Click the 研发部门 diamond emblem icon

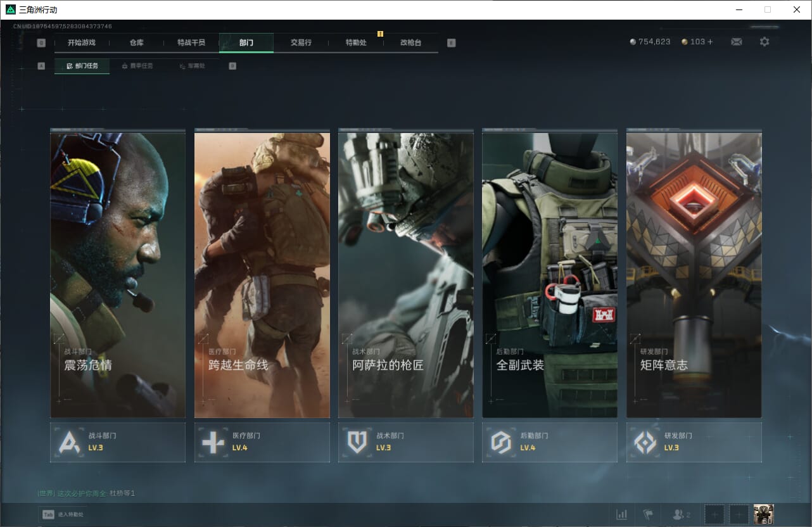[645, 442]
